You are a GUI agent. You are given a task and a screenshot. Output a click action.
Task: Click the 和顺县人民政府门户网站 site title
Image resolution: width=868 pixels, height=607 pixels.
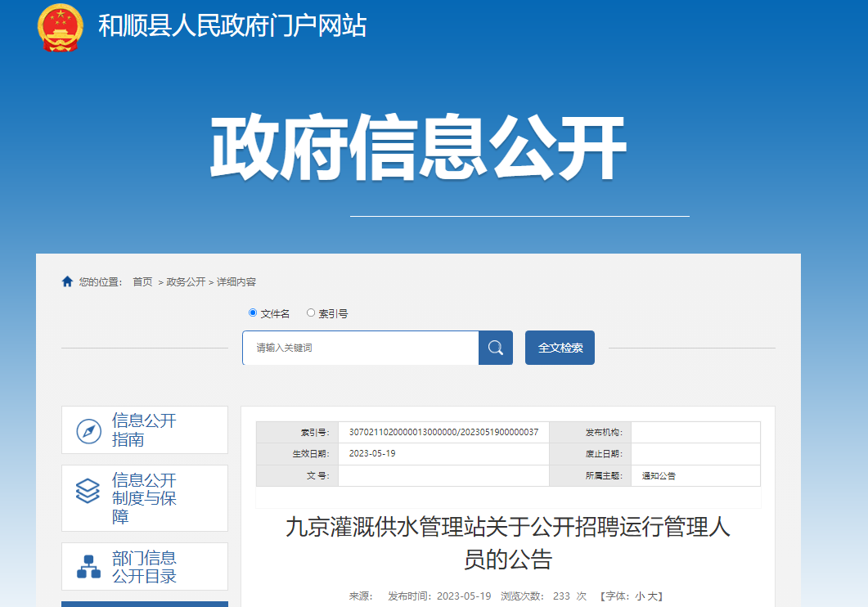(x=232, y=26)
